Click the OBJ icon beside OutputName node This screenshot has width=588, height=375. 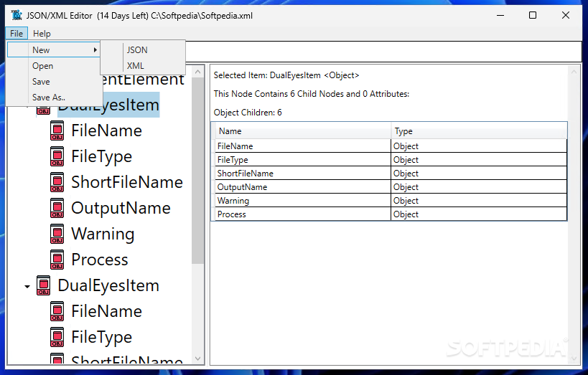pos(57,208)
